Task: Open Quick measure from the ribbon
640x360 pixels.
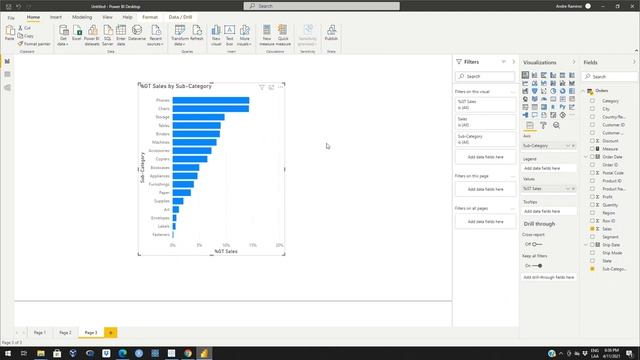Action: click(283, 35)
